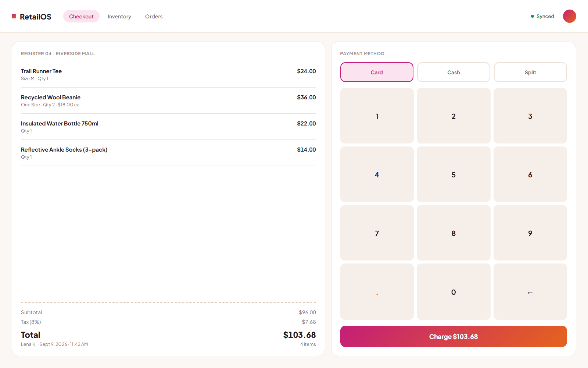This screenshot has width=588, height=368.
Task: Tap keypad digit 2
Action: (453, 116)
